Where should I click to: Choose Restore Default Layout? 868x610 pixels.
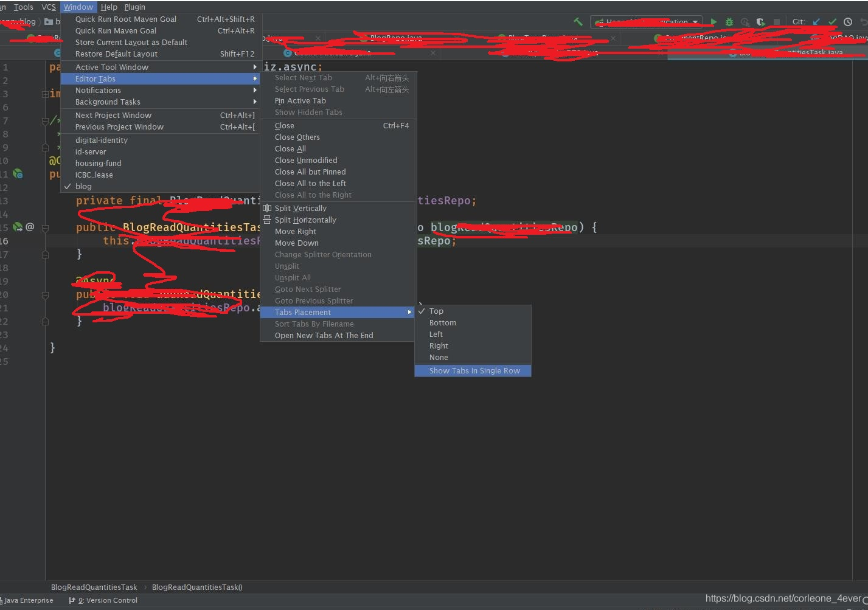[161, 54]
